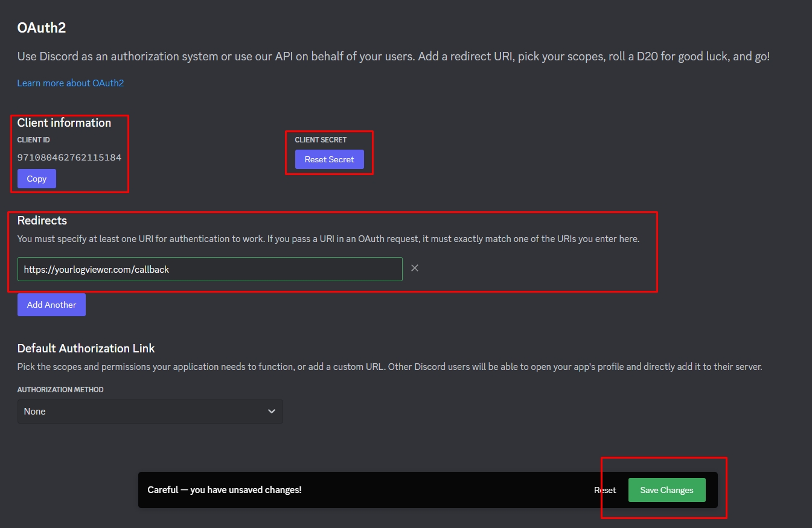812x528 pixels.
Task: Click the Redirects description about URI matching
Action: click(328, 238)
